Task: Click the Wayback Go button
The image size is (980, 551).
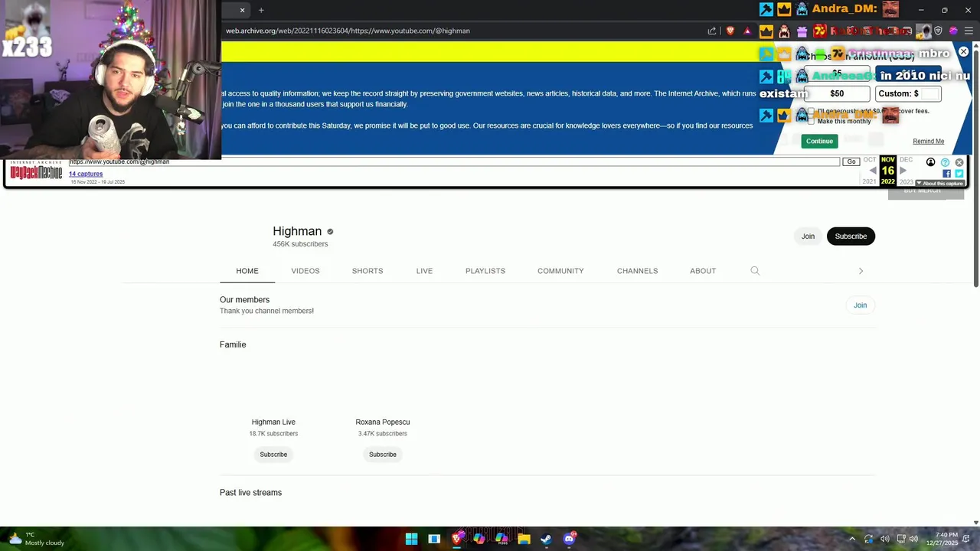Action: pos(851,161)
